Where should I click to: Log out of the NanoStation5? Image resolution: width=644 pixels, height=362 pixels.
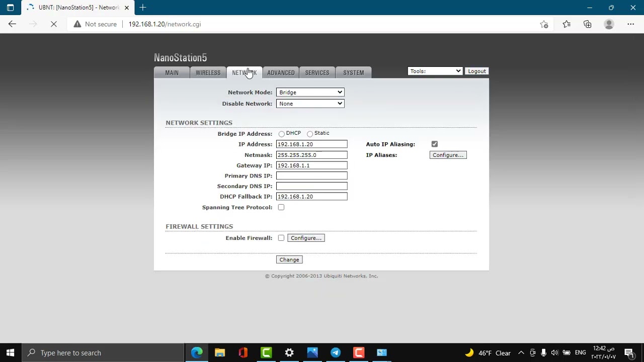476,71
